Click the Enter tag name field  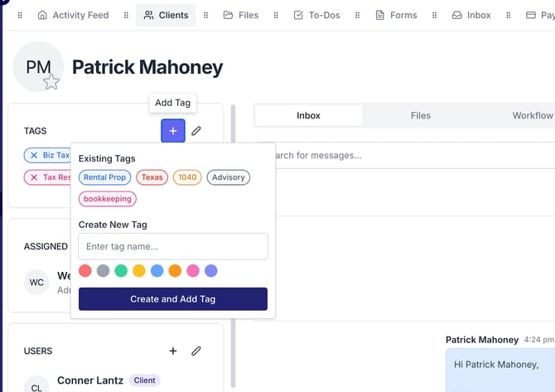[172, 246]
